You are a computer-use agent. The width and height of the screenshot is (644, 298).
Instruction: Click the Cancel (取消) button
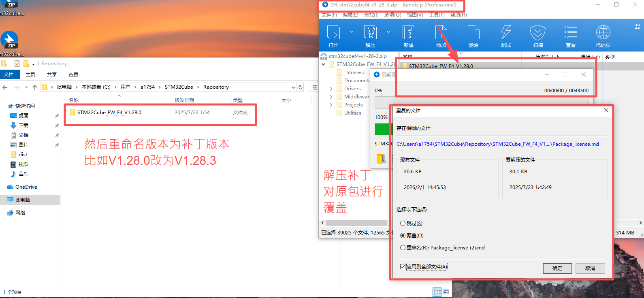(590, 268)
